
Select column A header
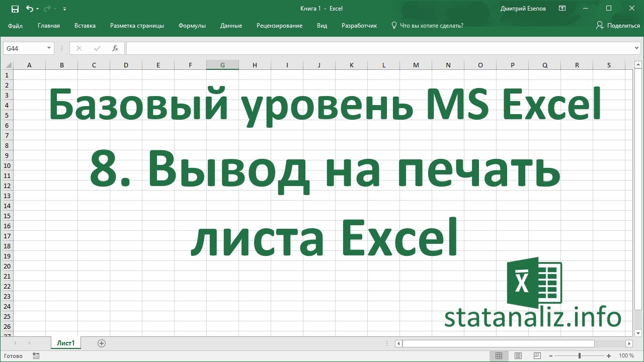click(x=29, y=65)
